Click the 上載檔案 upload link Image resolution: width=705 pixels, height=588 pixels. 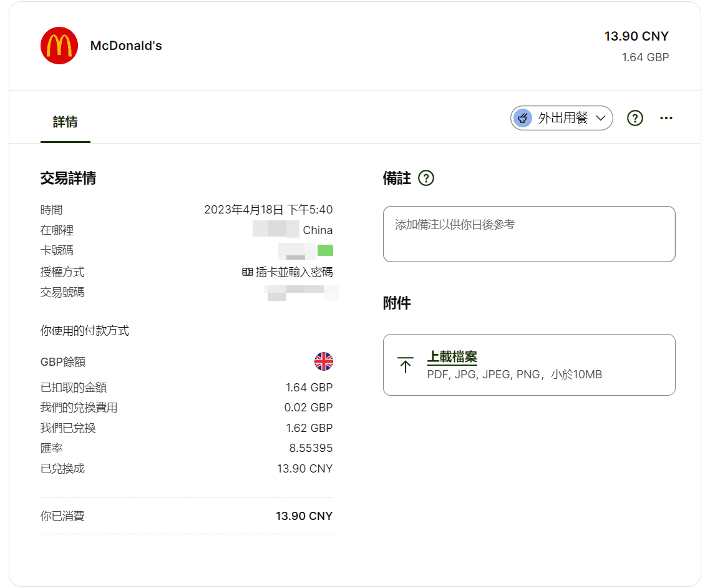[452, 357]
